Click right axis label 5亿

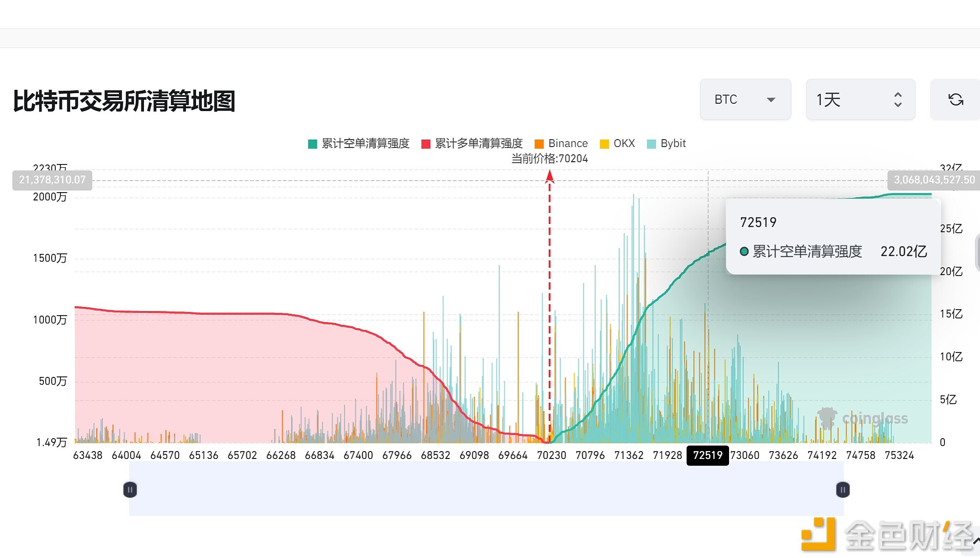click(x=948, y=399)
